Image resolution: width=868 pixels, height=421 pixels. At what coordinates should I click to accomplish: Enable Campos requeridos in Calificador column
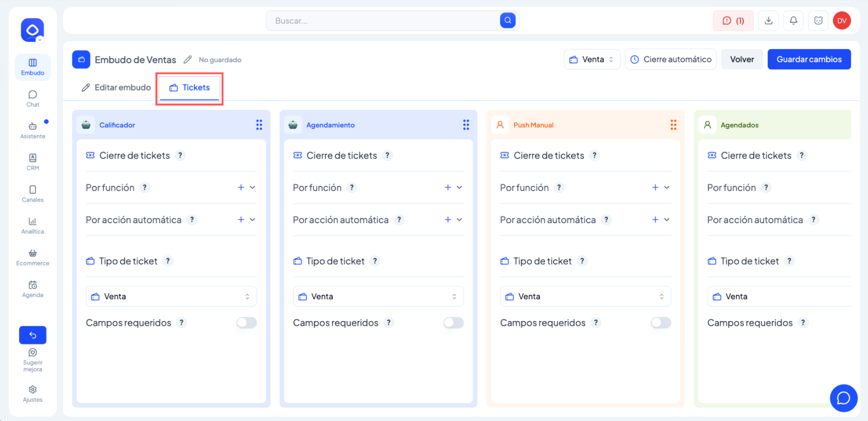pos(246,323)
